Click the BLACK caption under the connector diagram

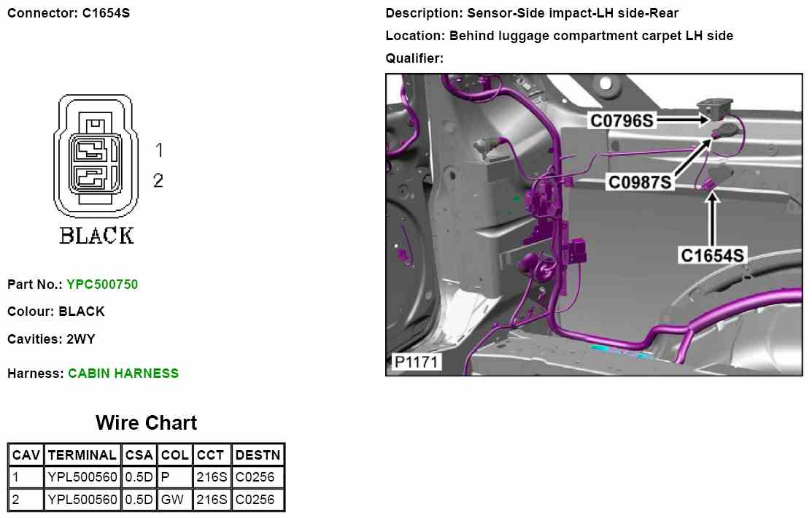(x=96, y=236)
